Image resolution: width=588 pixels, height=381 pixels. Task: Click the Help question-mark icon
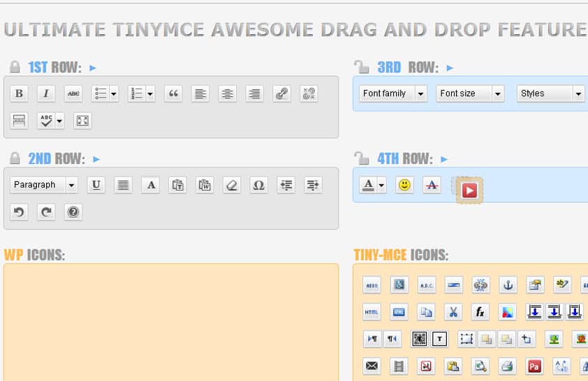coord(73,212)
